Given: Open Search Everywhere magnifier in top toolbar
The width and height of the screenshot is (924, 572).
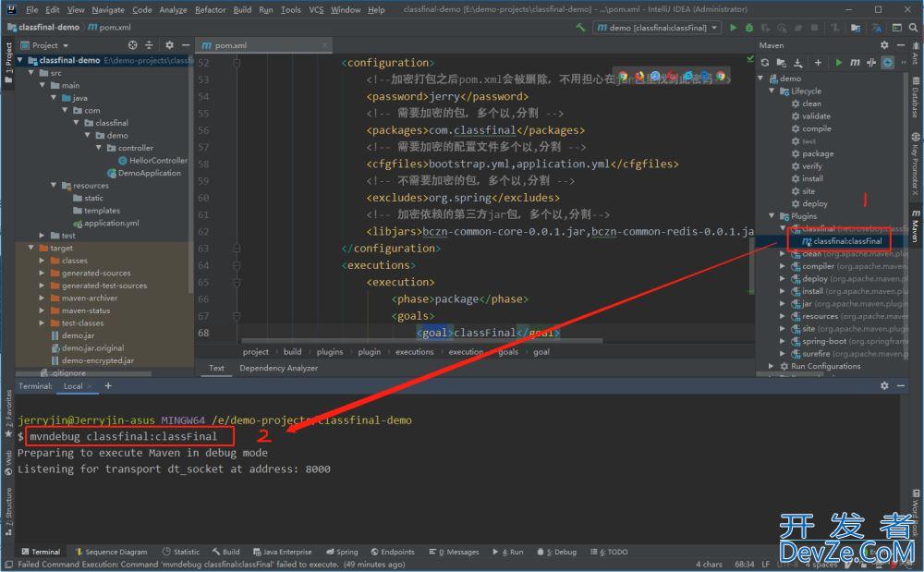Looking at the screenshot, I should point(914,27).
